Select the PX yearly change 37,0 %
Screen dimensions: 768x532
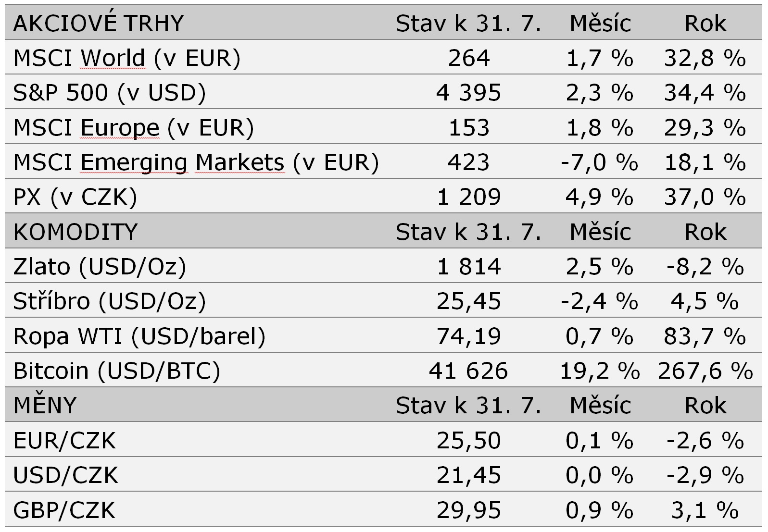[705, 197]
